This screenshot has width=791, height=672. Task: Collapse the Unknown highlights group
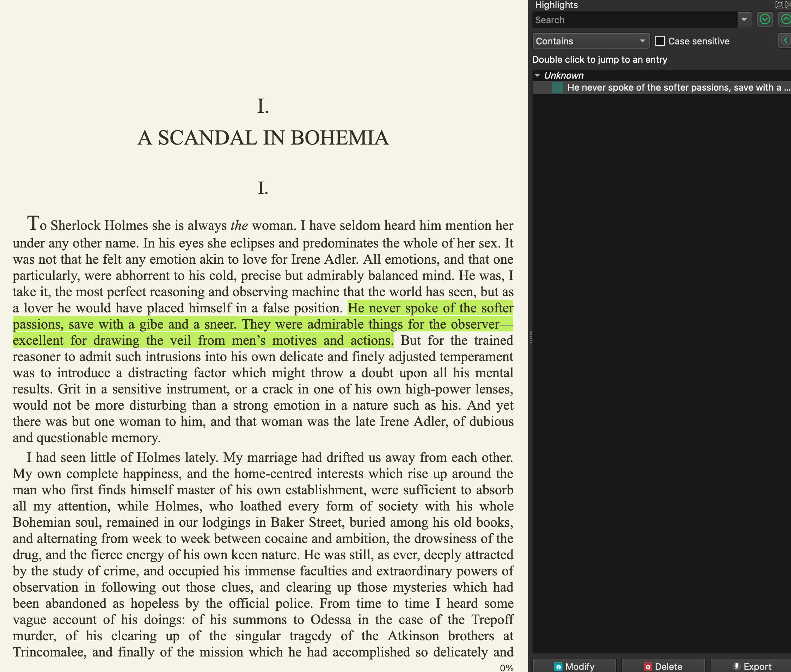pyautogui.click(x=537, y=75)
